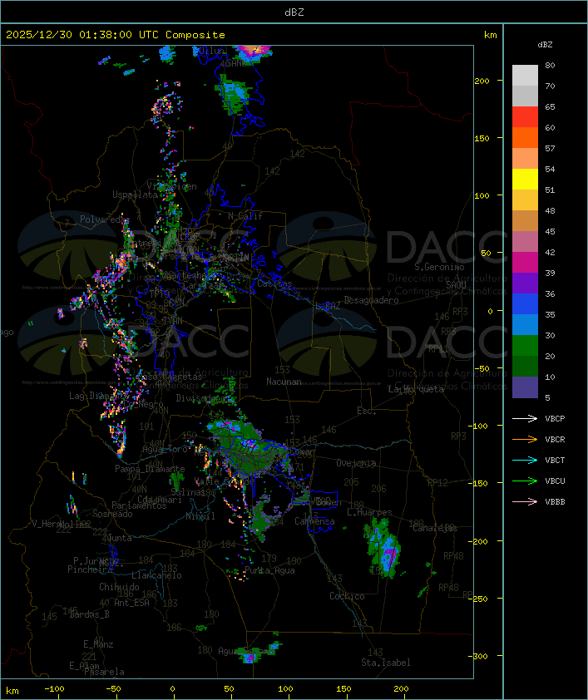The image size is (588, 700).
Task: Click the Sosneado place label
Action: tap(112, 514)
